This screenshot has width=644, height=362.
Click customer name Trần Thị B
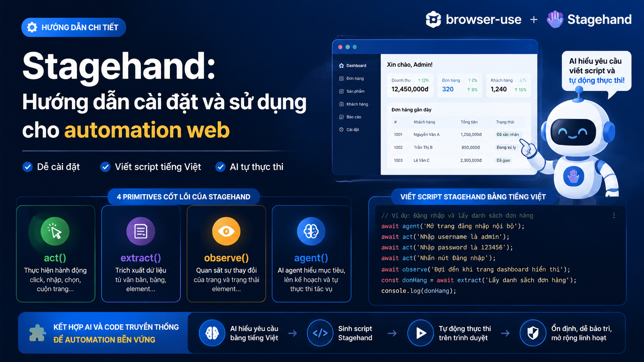pos(423,147)
